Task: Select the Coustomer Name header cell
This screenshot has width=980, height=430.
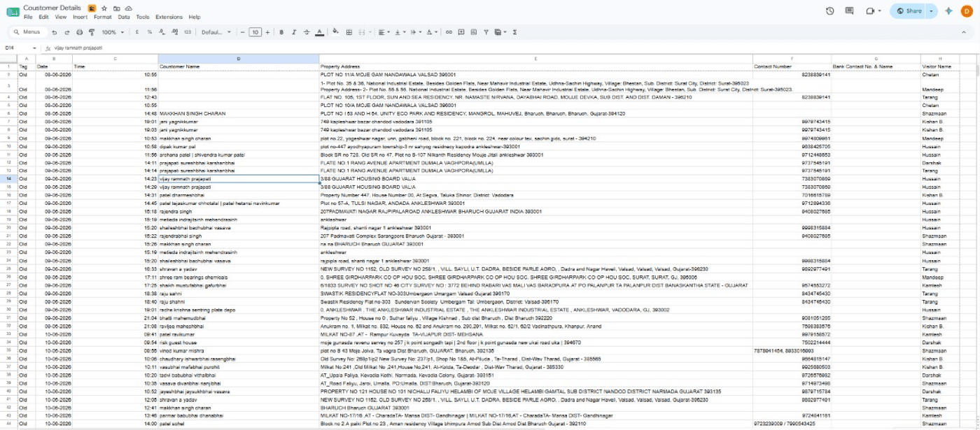Action: (239, 66)
